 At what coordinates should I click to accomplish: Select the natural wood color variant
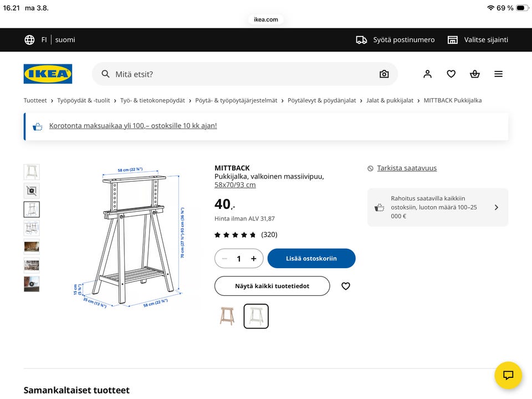pyautogui.click(x=227, y=316)
